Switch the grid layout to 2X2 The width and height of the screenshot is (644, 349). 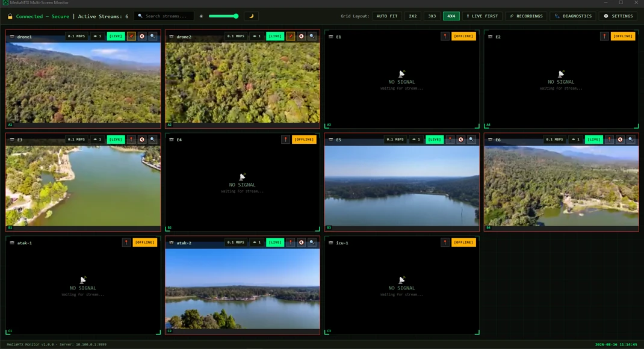click(413, 16)
